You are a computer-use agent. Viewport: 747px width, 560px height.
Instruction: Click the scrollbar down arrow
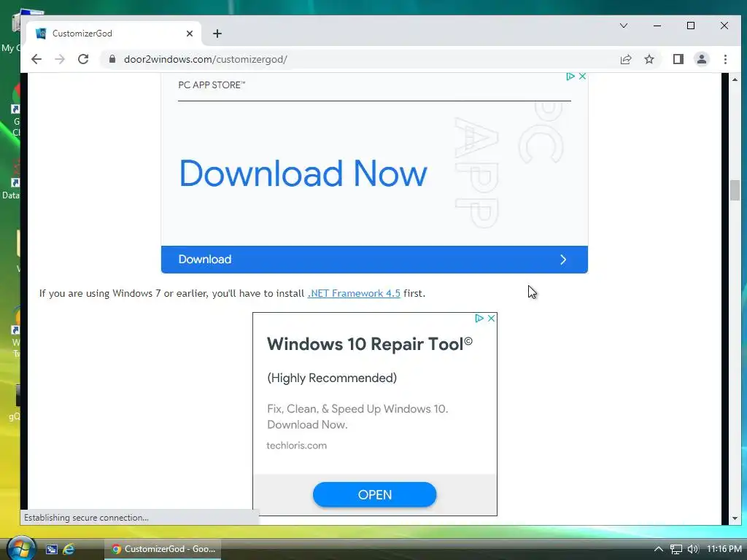(x=735, y=518)
